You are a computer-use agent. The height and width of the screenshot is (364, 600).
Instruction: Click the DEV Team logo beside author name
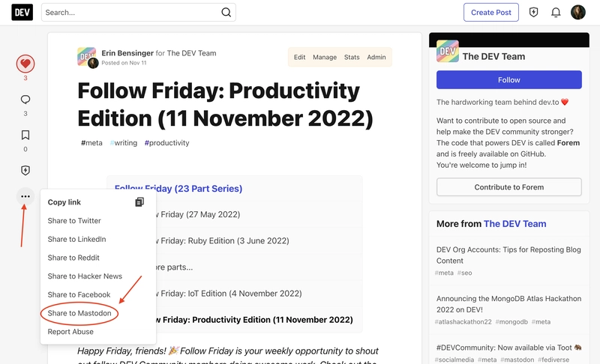(86, 56)
